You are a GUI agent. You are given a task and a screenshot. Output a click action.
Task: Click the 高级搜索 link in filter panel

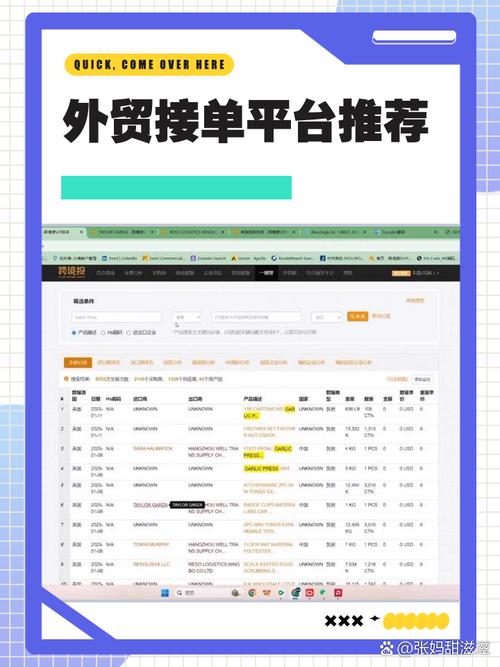click(414, 301)
